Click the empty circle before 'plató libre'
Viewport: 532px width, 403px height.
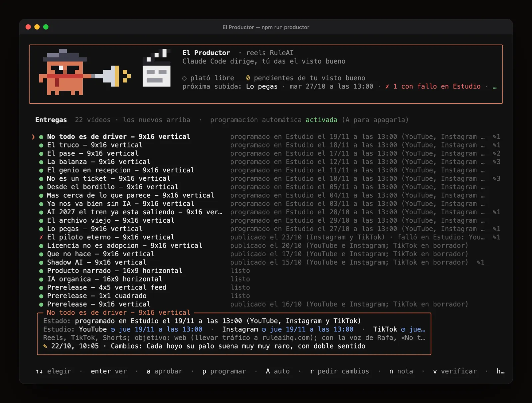[x=185, y=79]
